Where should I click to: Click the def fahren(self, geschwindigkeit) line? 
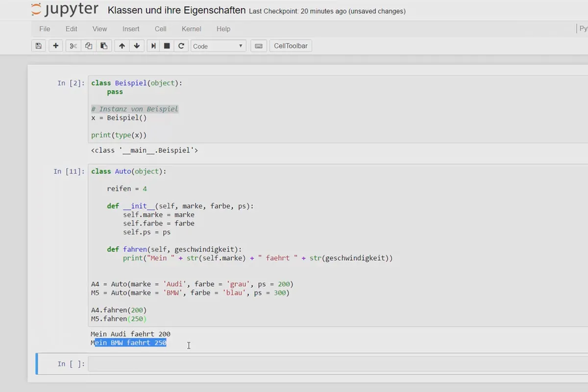[174, 249]
